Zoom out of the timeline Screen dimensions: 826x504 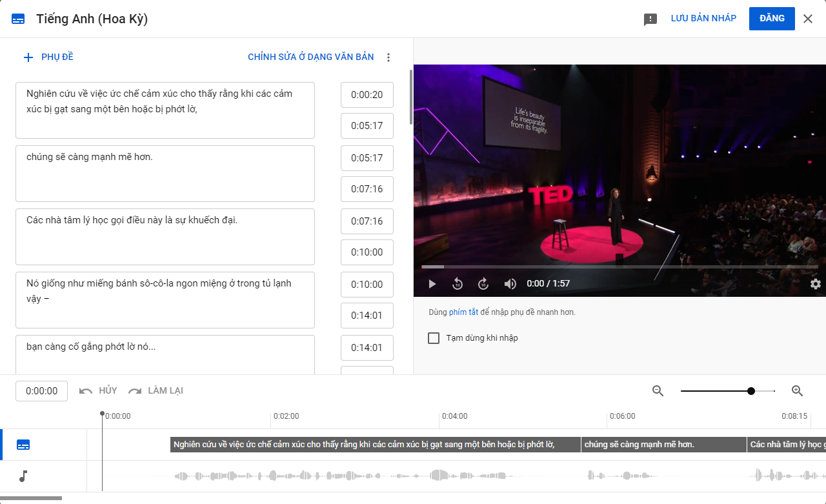point(658,390)
